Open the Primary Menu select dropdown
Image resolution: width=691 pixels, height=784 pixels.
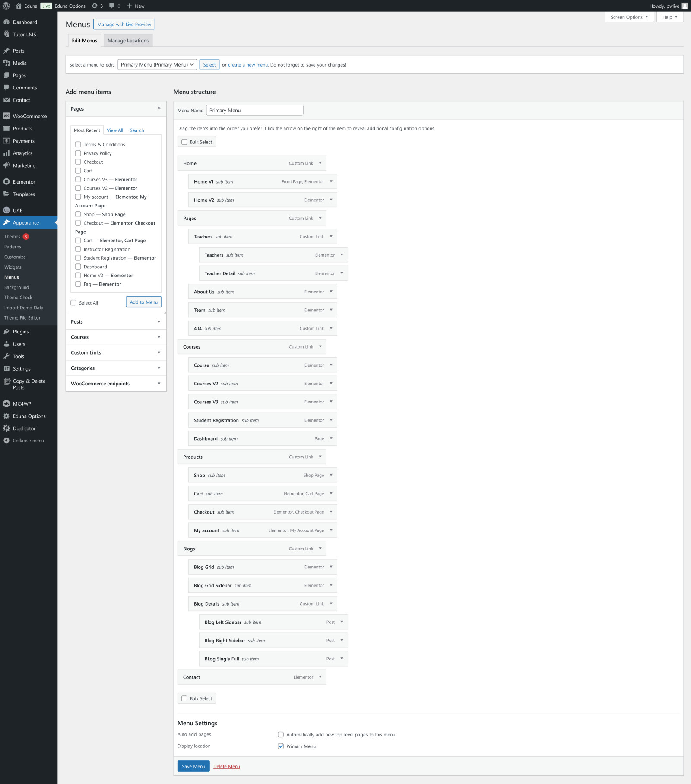(157, 65)
